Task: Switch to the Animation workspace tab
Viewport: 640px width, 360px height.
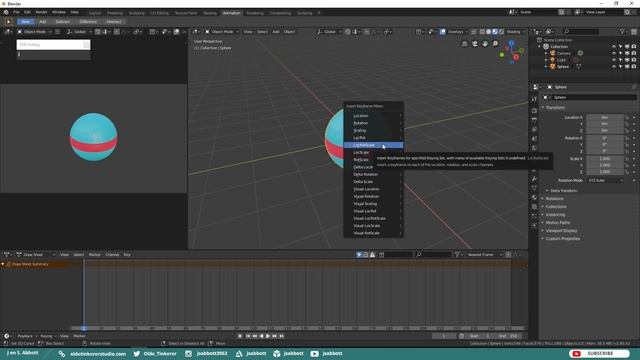Action: tap(231, 13)
